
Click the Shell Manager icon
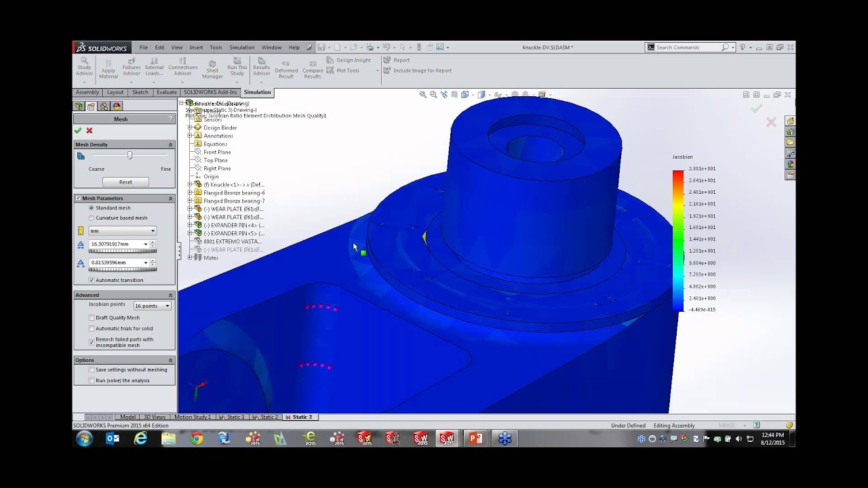click(212, 69)
